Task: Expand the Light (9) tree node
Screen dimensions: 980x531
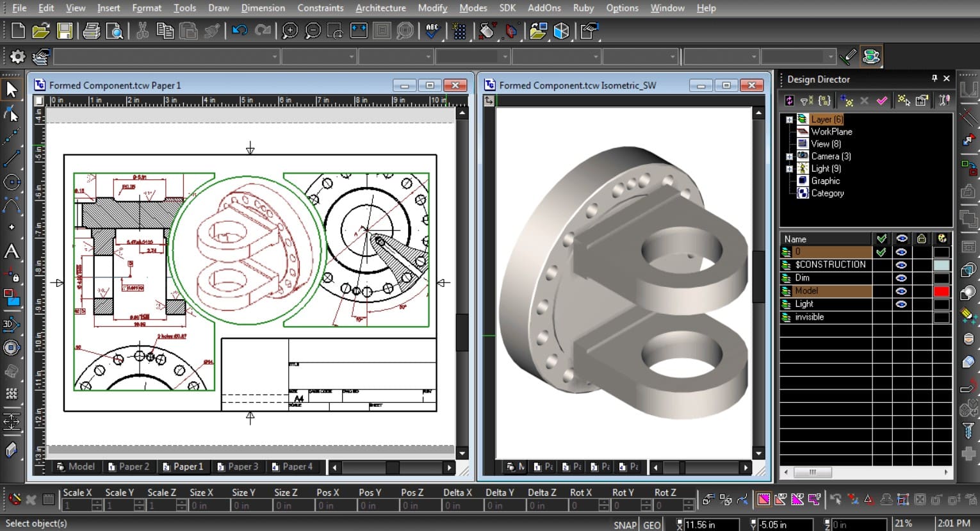Action: tap(789, 168)
